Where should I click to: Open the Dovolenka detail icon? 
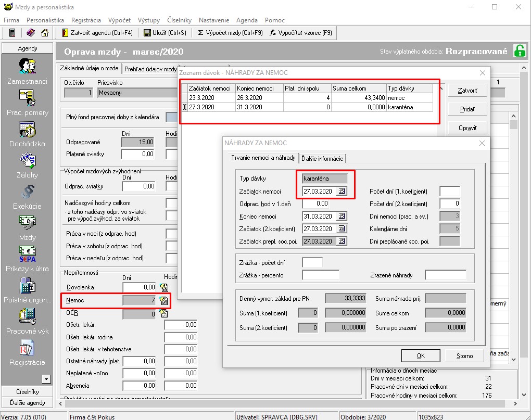[x=164, y=287]
